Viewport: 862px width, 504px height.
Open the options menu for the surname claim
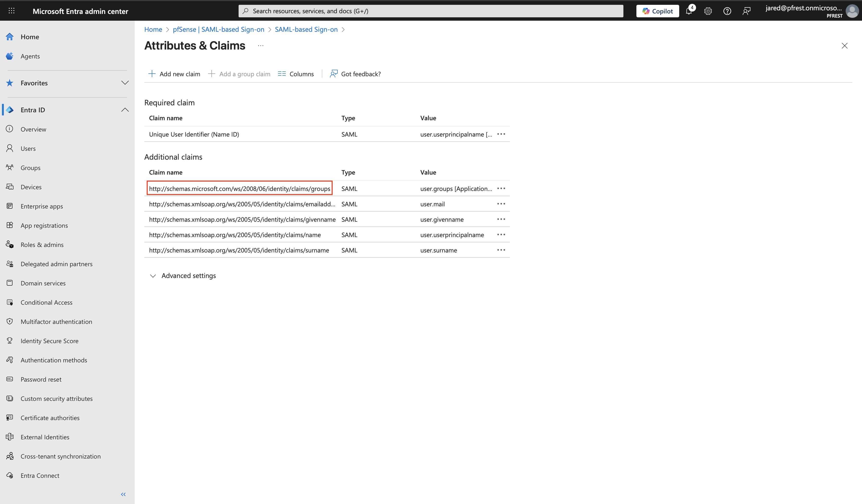click(x=501, y=250)
